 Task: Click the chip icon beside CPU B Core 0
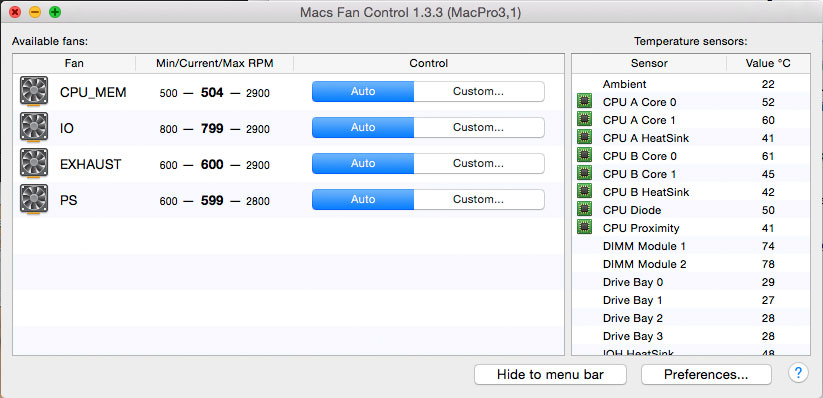[584, 155]
